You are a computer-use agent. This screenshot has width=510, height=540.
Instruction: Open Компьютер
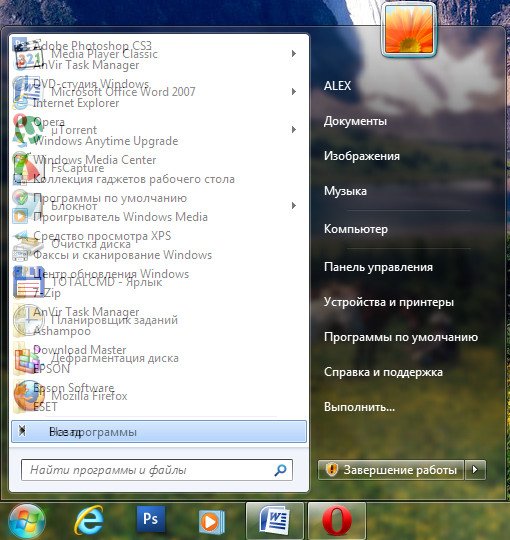pos(356,229)
